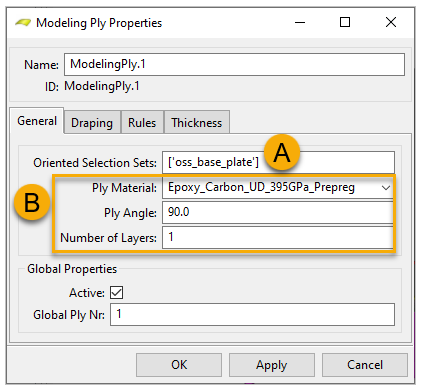
Task: Confirm with the OK button
Action: click(x=179, y=365)
